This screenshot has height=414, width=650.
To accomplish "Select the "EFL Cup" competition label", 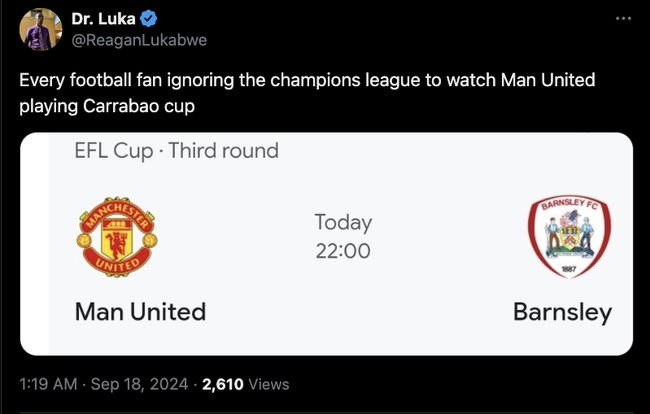I will coord(113,152).
